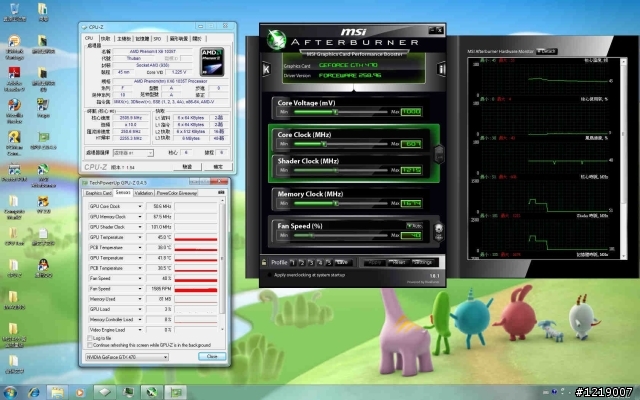This screenshot has width=640, height=400.
Task: Click the Core Voltage slider handle
Action: [x=336, y=112]
